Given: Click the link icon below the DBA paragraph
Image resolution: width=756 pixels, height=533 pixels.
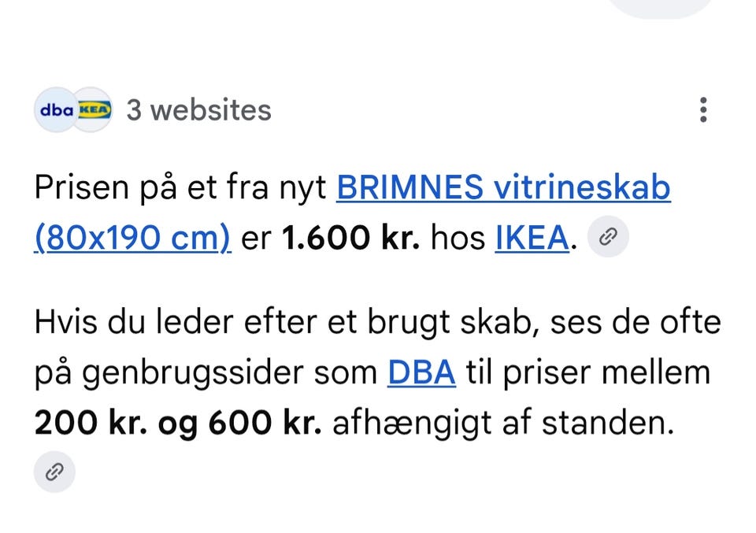Looking at the screenshot, I should (54, 472).
